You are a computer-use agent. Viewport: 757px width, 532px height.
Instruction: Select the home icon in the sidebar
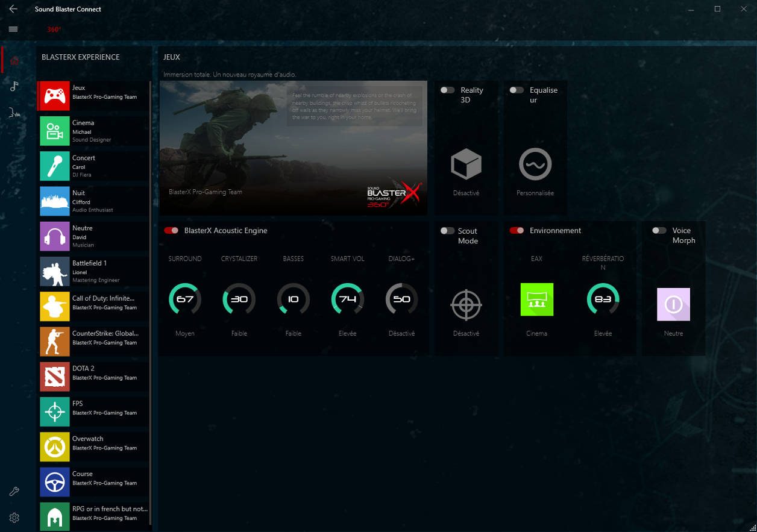[x=14, y=60]
